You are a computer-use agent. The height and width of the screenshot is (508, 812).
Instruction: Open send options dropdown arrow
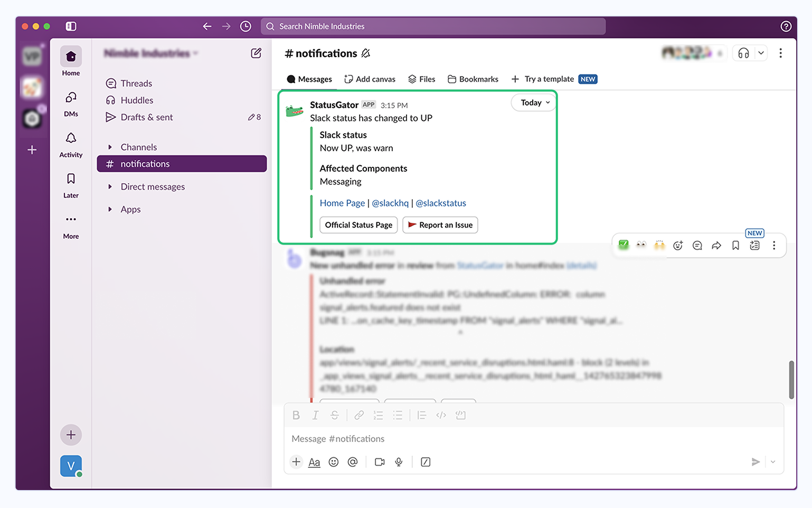coord(773,462)
